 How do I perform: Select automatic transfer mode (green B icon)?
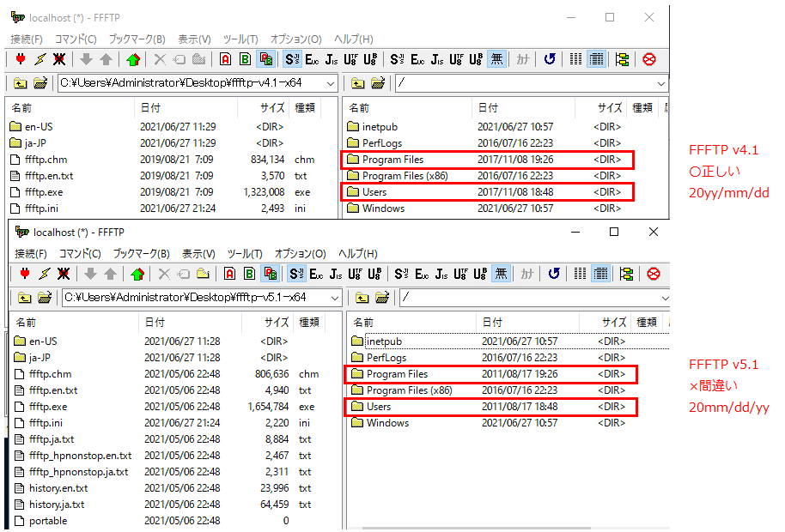coord(266,60)
